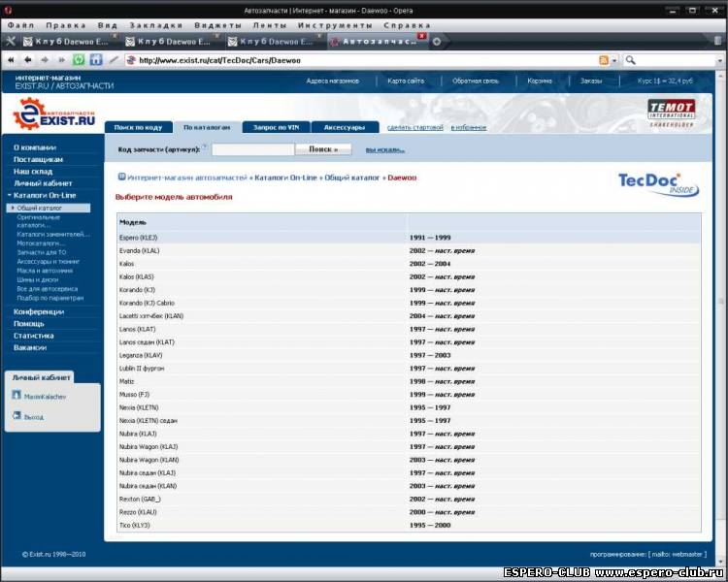Viewport: 728px width, 582px height.
Task: Click the TecDoc Inside logo
Action: click(x=658, y=184)
